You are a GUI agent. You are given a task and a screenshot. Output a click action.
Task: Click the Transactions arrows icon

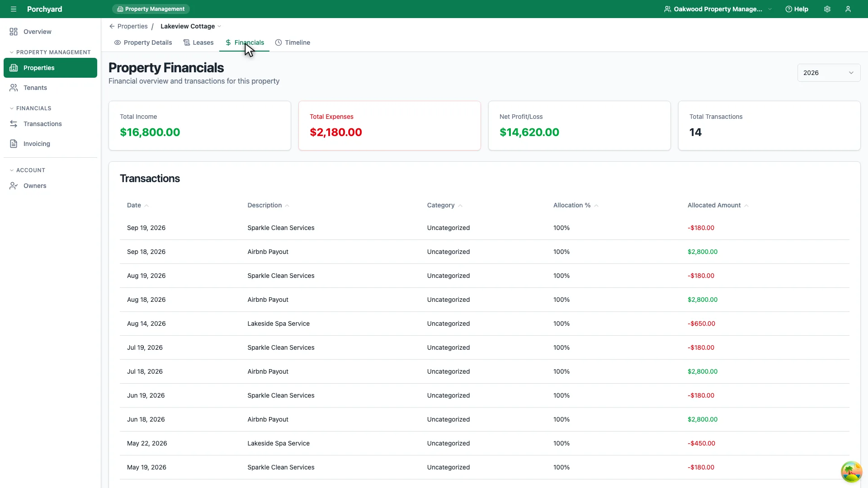pyautogui.click(x=14, y=124)
